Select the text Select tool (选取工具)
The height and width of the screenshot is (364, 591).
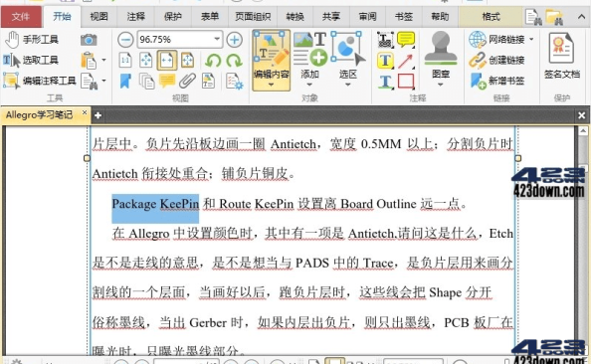pos(31,60)
